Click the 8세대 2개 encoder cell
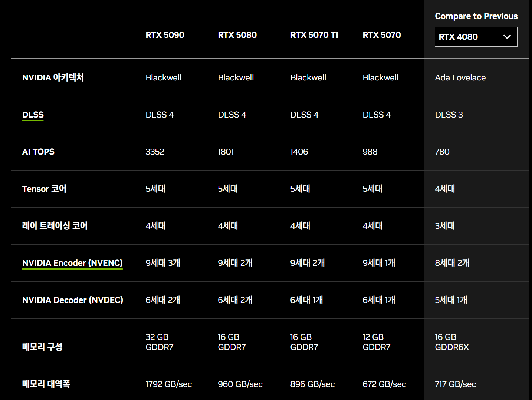 click(452, 263)
